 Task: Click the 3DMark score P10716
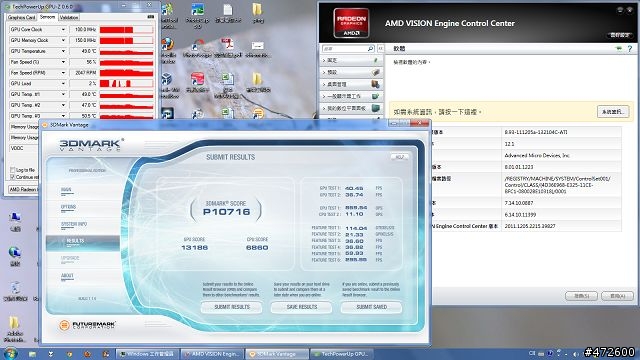tap(226, 212)
